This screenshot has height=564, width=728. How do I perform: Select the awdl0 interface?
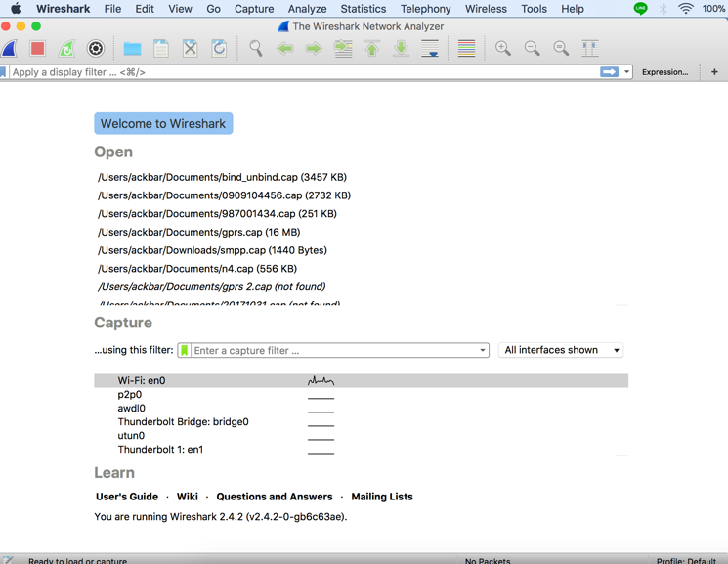[361, 408]
